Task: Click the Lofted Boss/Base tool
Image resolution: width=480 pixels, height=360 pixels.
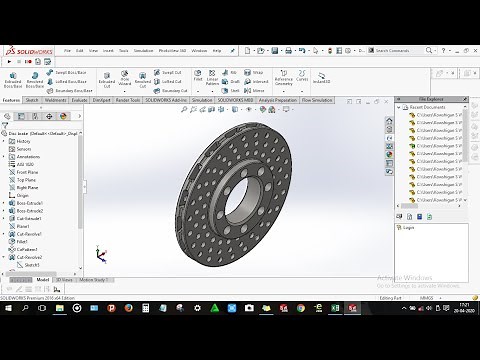Action: pyautogui.click(x=67, y=81)
